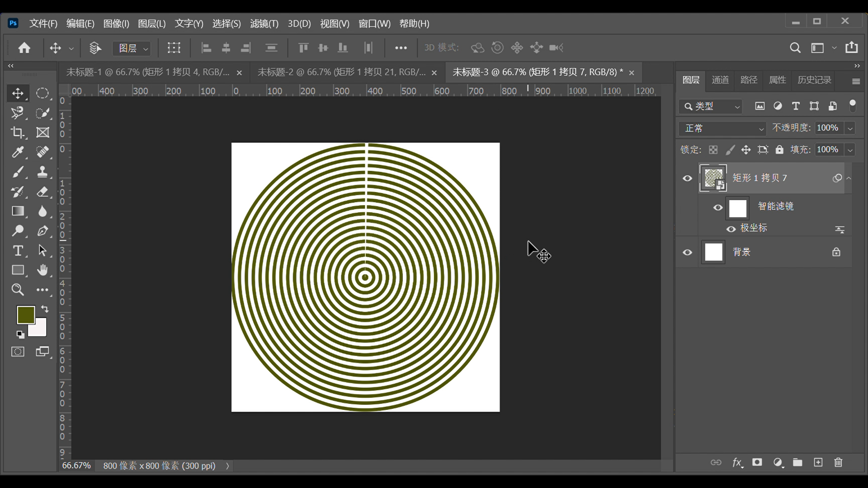Select the Move tool in the toolbox
This screenshot has width=868, height=488.
tap(18, 93)
